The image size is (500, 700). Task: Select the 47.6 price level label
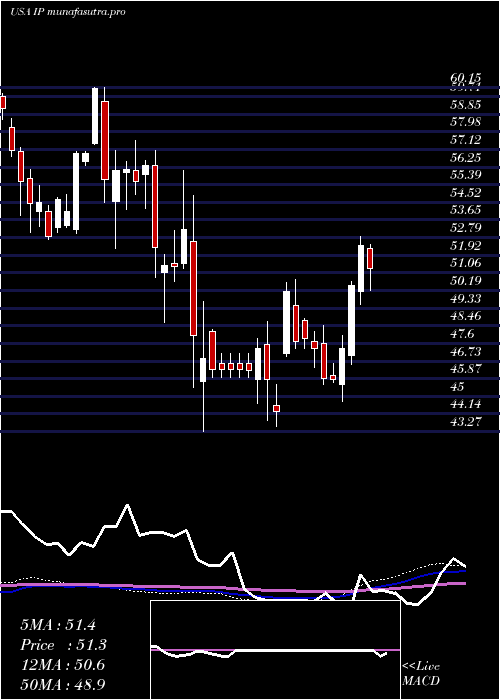click(462, 333)
